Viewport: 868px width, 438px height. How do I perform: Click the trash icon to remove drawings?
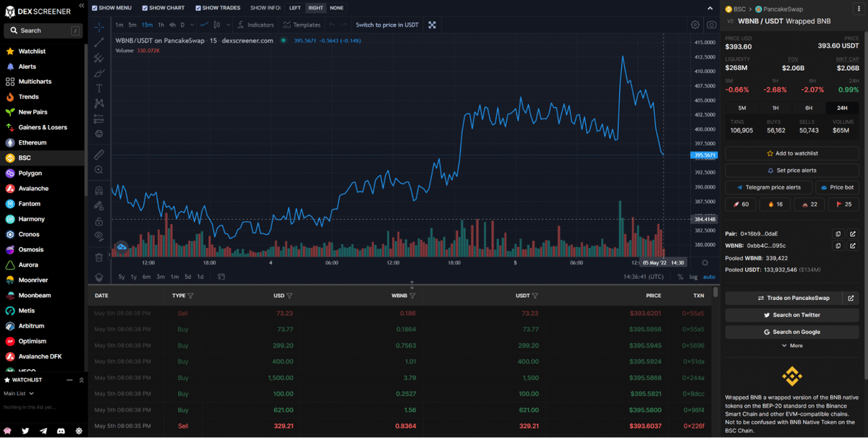(99, 257)
